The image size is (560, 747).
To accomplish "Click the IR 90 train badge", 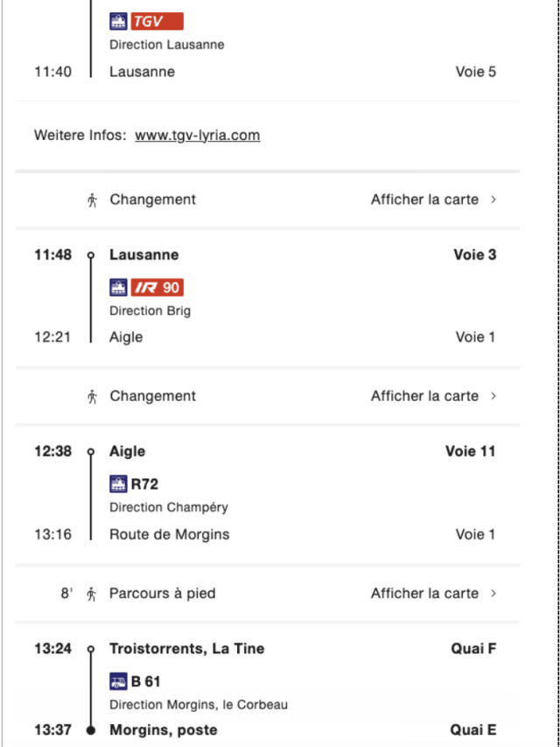I will (x=157, y=287).
